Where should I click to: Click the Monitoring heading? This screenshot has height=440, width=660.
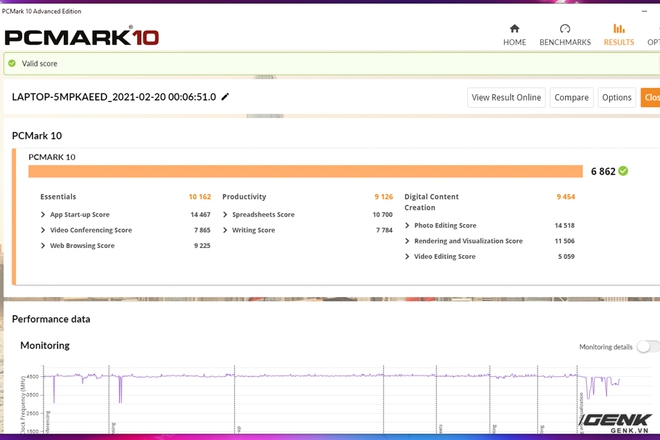[x=45, y=346]
